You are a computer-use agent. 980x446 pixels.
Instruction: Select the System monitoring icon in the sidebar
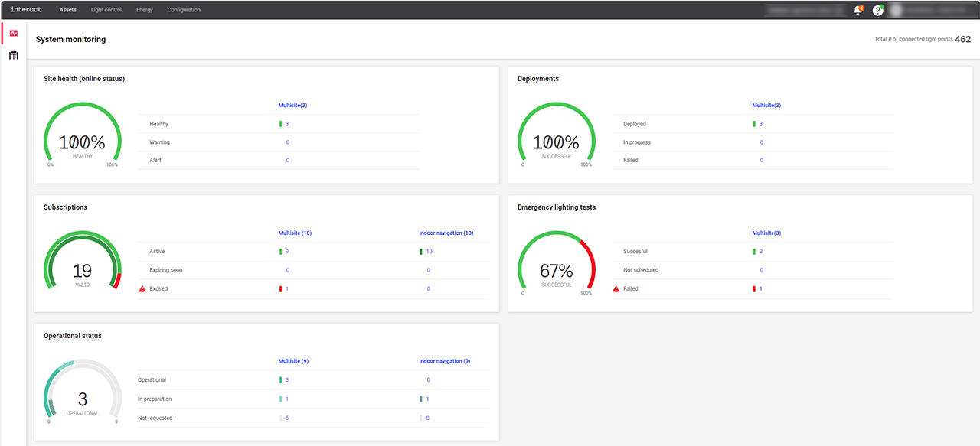coord(12,34)
